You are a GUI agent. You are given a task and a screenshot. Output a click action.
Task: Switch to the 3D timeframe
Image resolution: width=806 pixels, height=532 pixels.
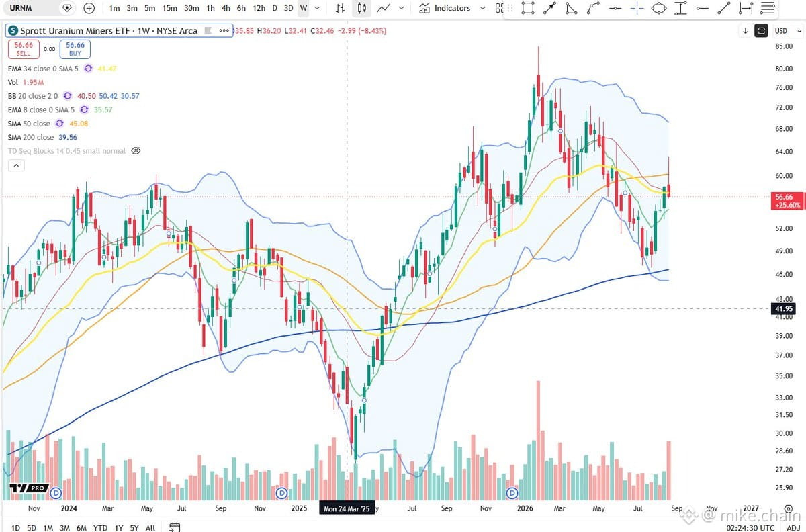point(288,8)
